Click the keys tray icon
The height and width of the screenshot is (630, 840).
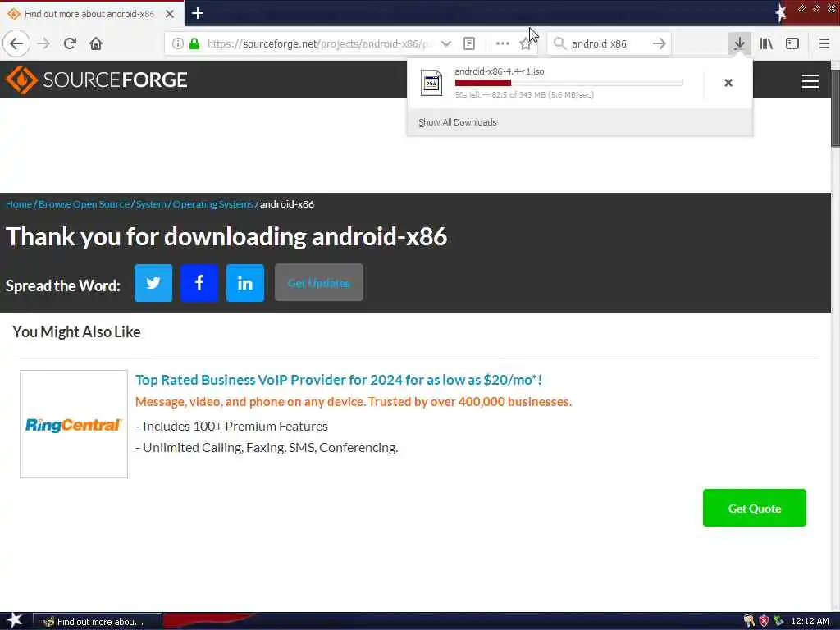749,622
